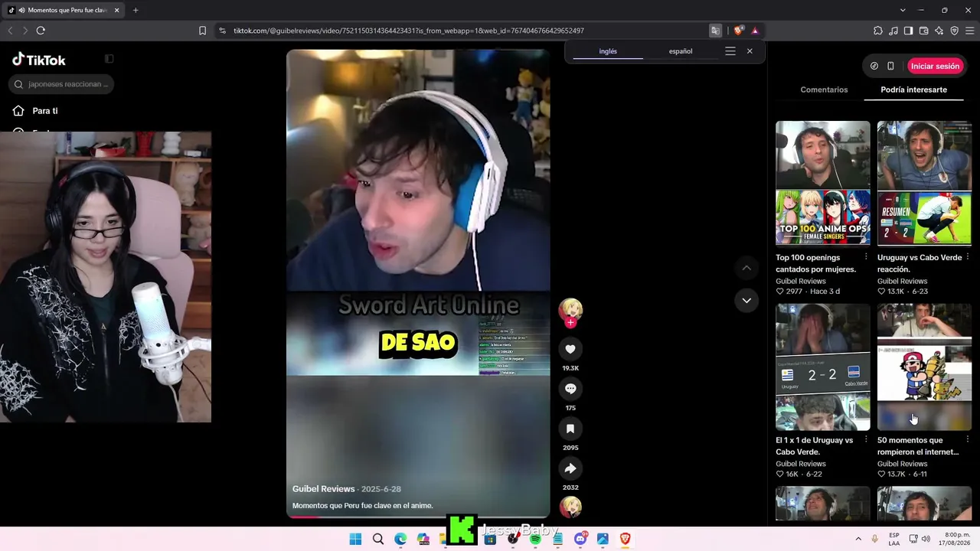980x551 pixels.
Task: Open Top 100 openings video thumbnail
Action: pos(823,184)
